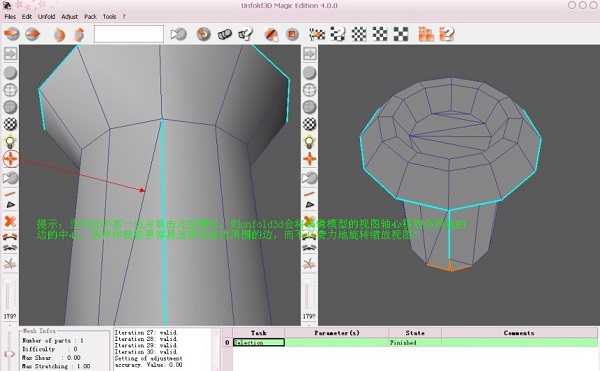600x371 pixels.
Task: Click the unfold spiral icon in toolbar
Action: point(204,34)
